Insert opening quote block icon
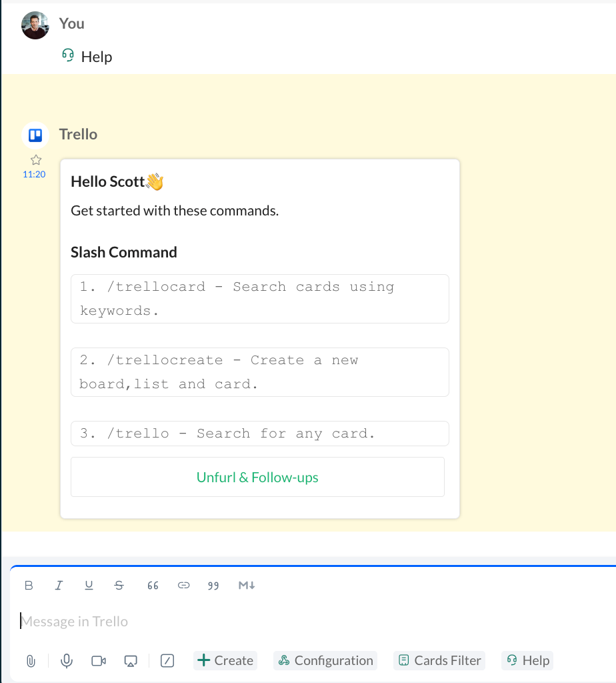 153,586
